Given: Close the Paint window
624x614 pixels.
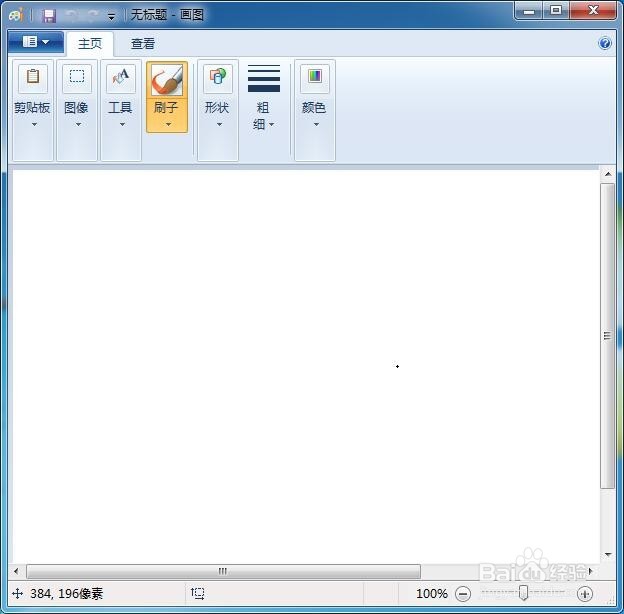Looking at the screenshot, I should (593, 11).
